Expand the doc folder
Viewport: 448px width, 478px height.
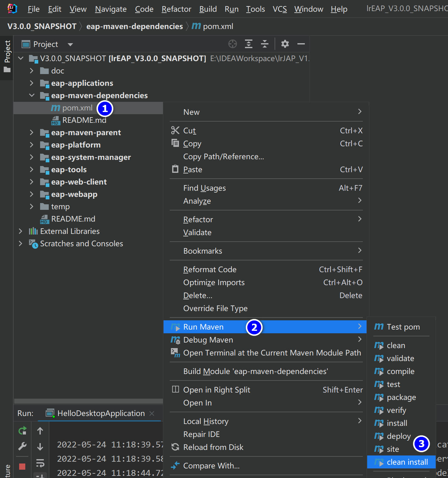[31, 71]
